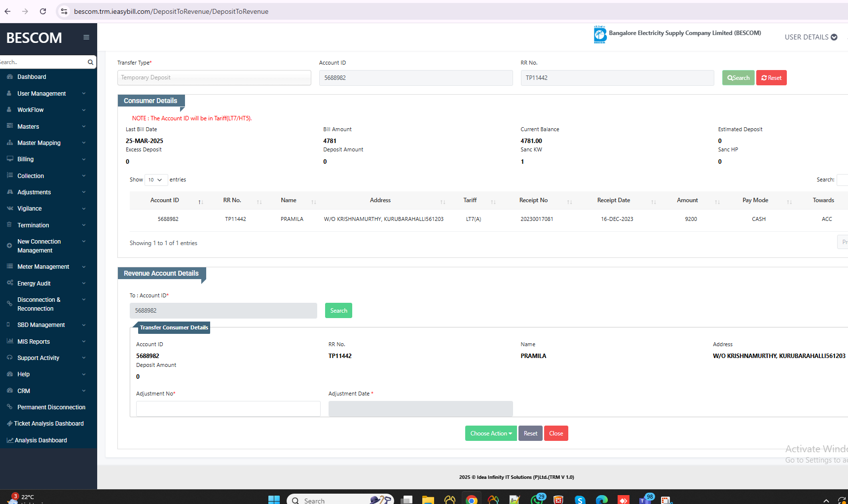Screen dimensions: 848x504
Task: Click Support Activity headset icon
Action: pyautogui.click(x=9, y=358)
